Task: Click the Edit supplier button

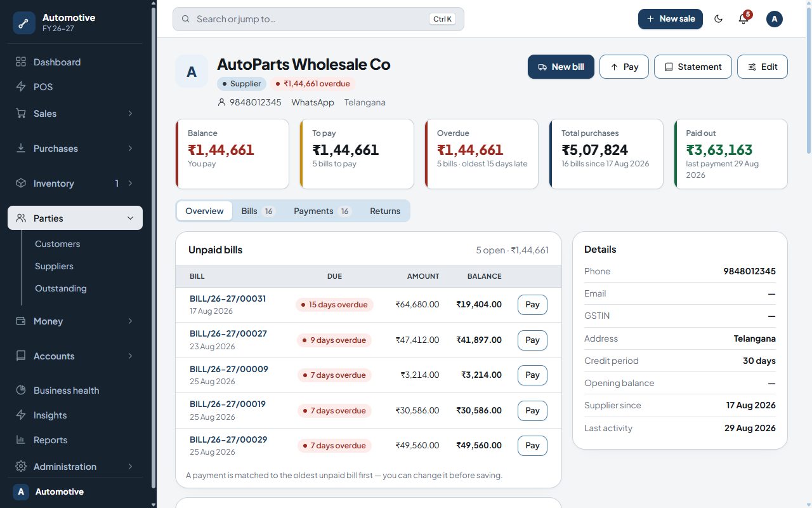Action: (x=763, y=67)
